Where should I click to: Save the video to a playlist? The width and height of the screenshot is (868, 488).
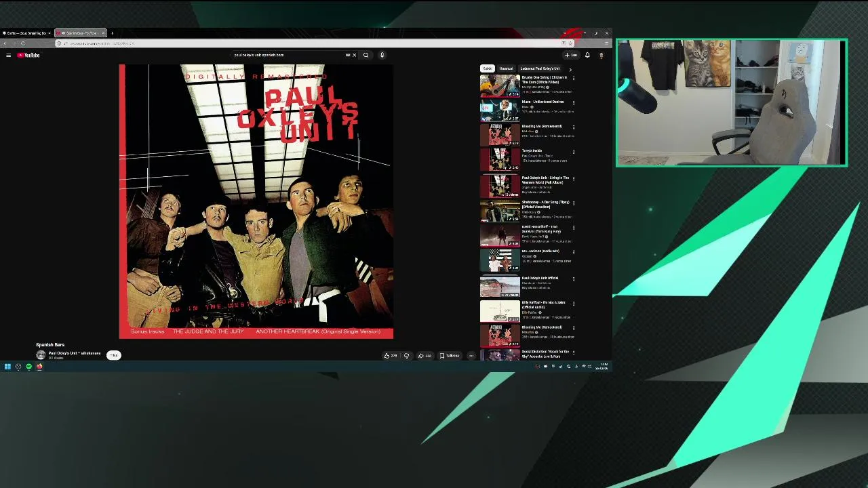click(450, 355)
